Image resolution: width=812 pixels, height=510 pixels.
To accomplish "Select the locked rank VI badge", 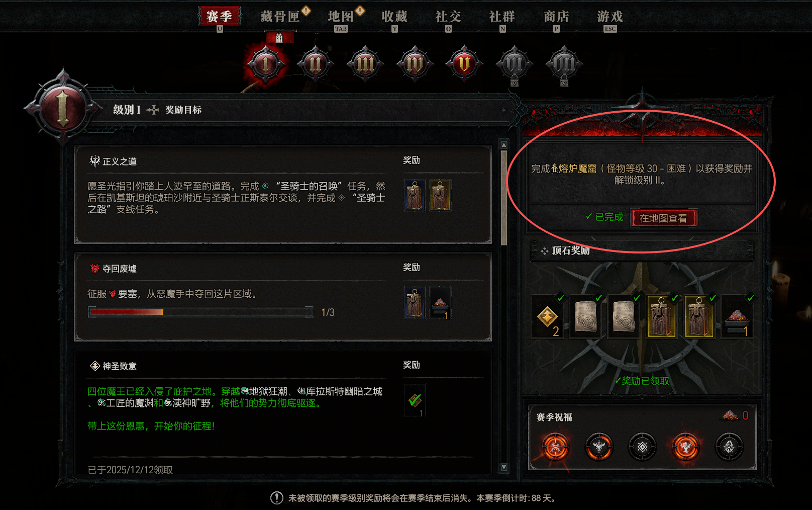I will [514, 65].
